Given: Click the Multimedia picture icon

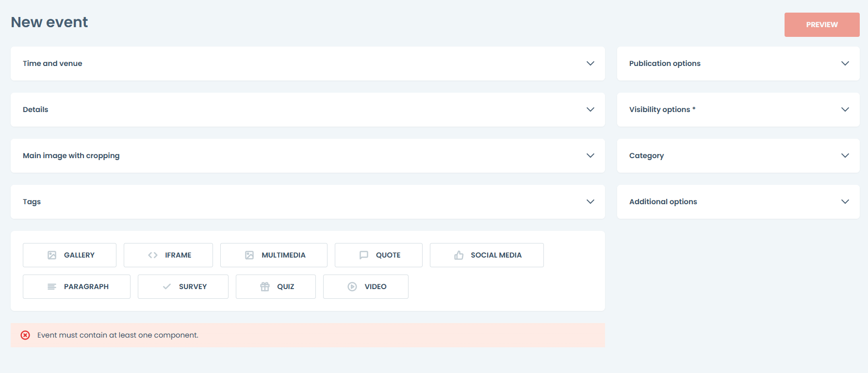Looking at the screenshot, I should point(249,255).
